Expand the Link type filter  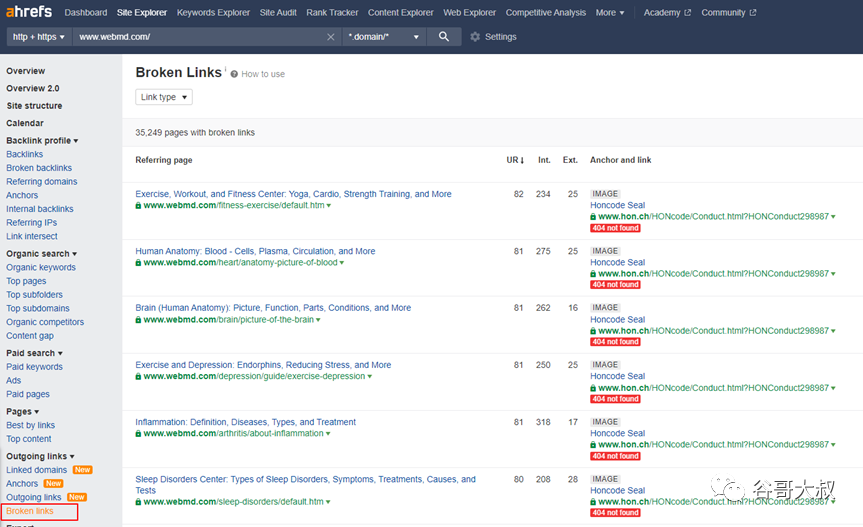pyautogui.click(x=164, y=97)
